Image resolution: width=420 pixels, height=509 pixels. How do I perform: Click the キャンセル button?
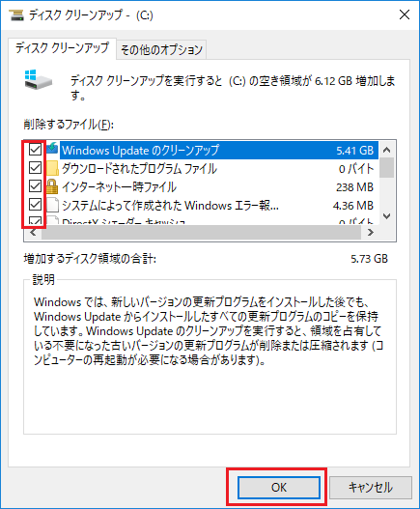click(371, 487)
